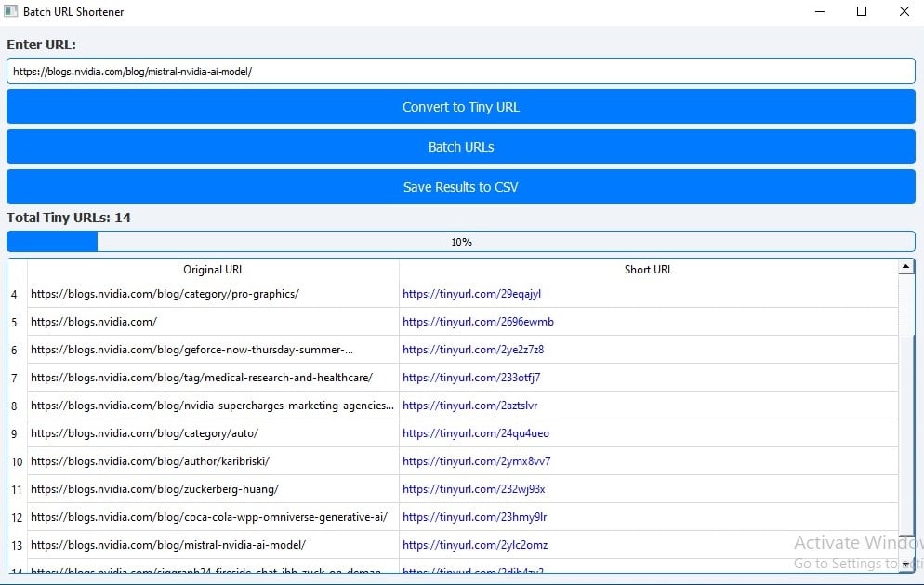Image resolution: width=924 pixels, height=585 pixels.
Task: Click inside the Enter URL input field
Action: pos(461,72)
